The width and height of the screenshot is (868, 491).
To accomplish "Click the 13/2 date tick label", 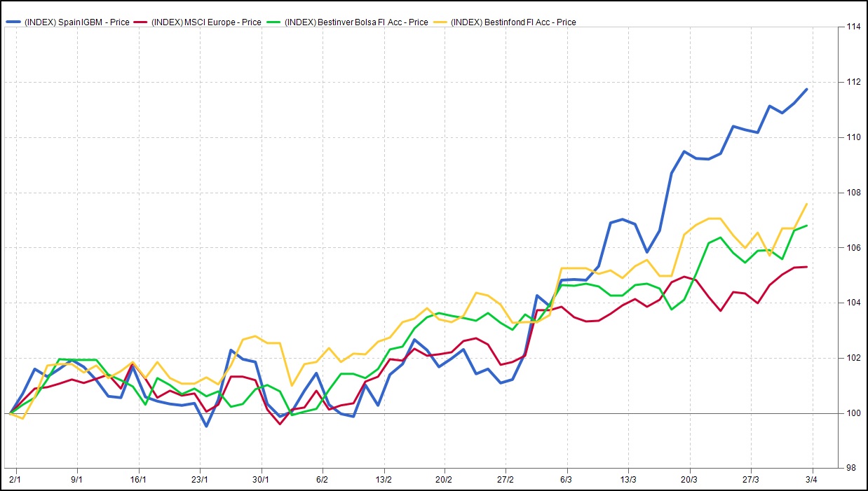I will [384, 480].
